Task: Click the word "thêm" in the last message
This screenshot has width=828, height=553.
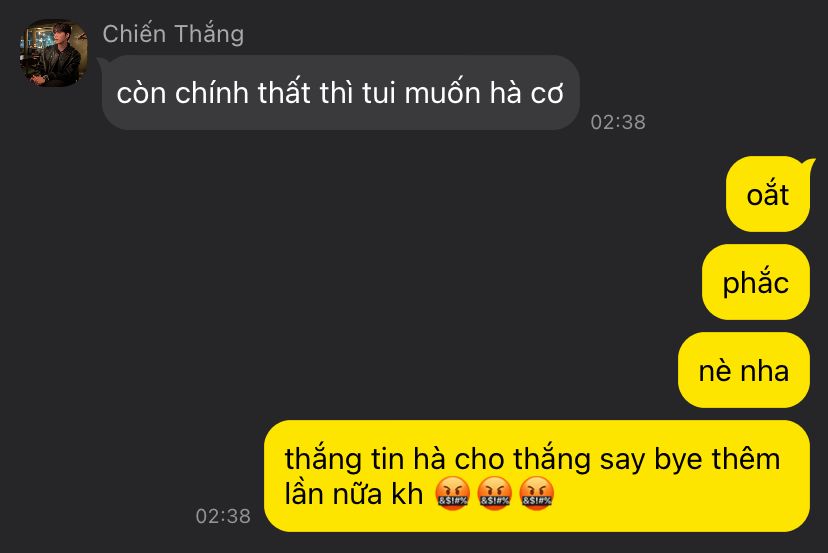Action: tap(746, 458)
